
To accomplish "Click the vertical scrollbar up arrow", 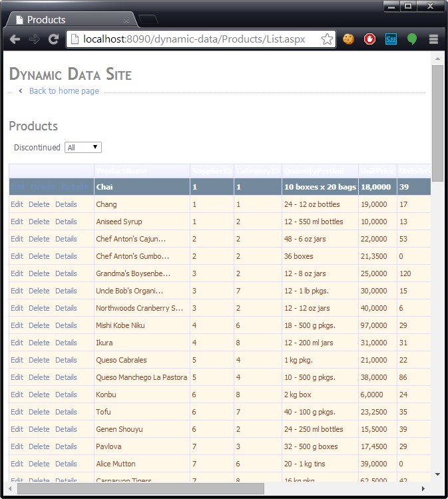I will [x=437, y=59].
